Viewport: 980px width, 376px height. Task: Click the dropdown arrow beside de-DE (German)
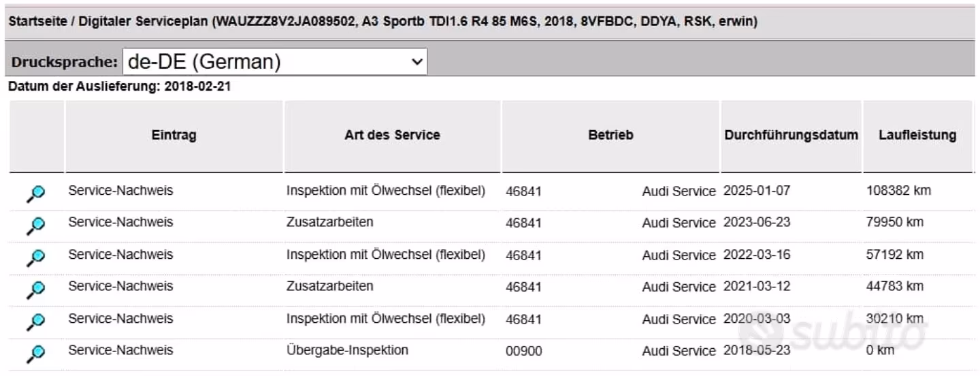coord(416,62)
